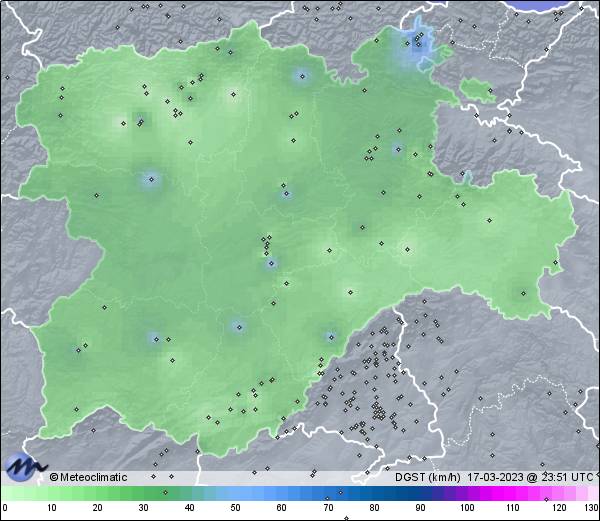Click the scale label 70
Screen dimensions: 600x521
(x=328, y=508)
